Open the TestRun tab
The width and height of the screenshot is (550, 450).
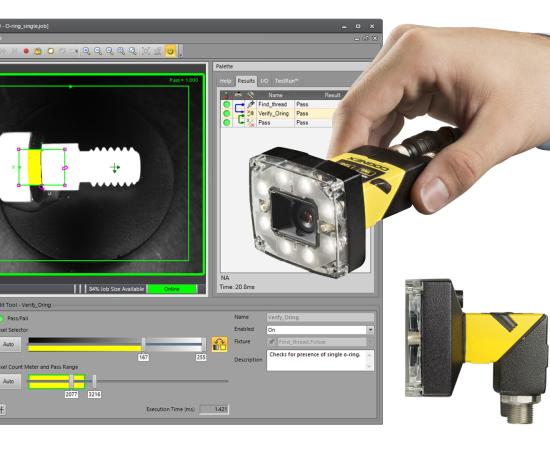[287, 81]
